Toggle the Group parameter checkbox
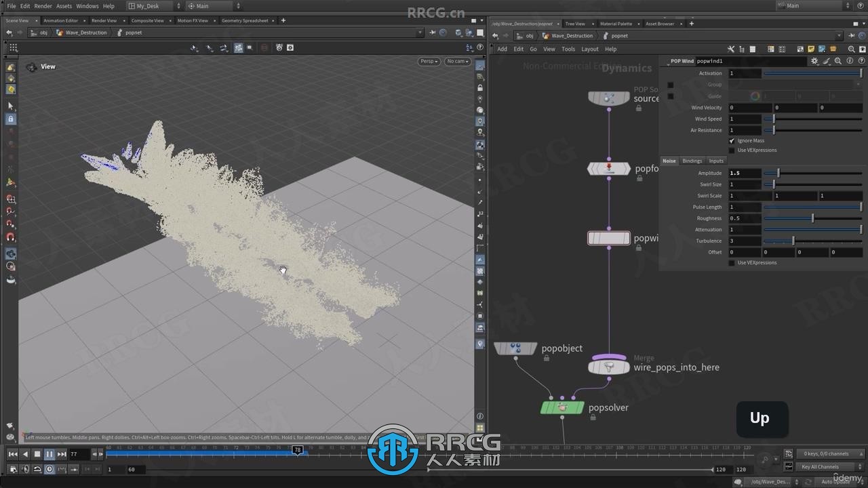Screen dimensions: 868x488 point(671,85)
